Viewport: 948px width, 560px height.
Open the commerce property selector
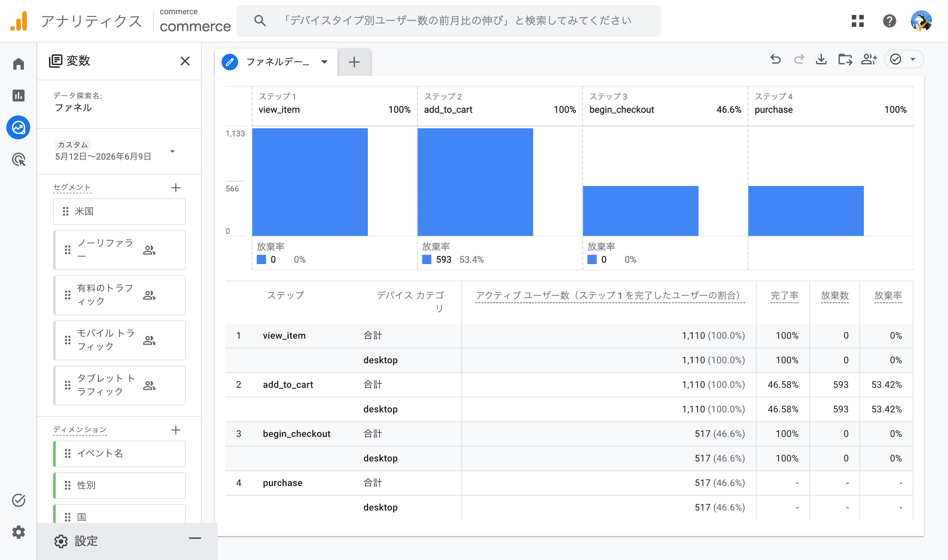tap(195, 21)
